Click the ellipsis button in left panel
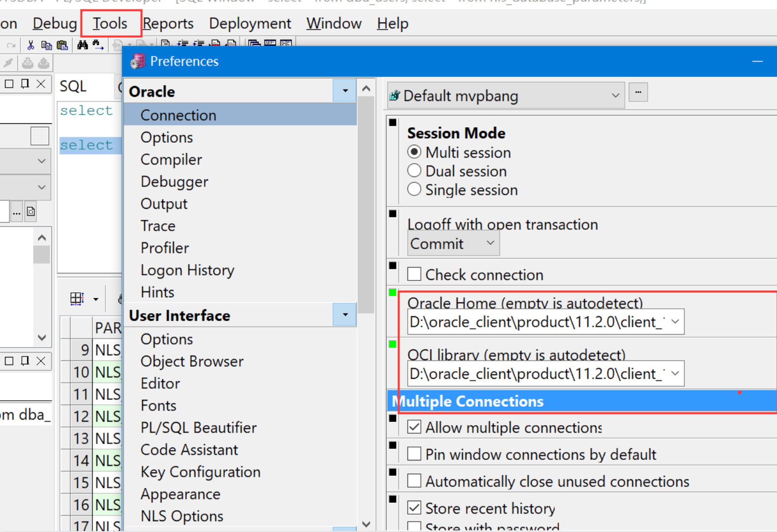777x532 pixels. point(16,212)
